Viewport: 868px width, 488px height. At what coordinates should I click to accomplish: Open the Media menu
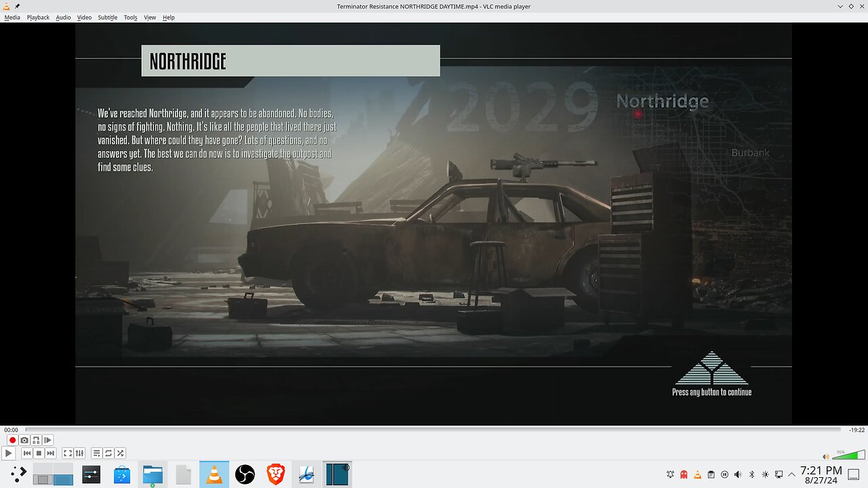coord(12,17)
